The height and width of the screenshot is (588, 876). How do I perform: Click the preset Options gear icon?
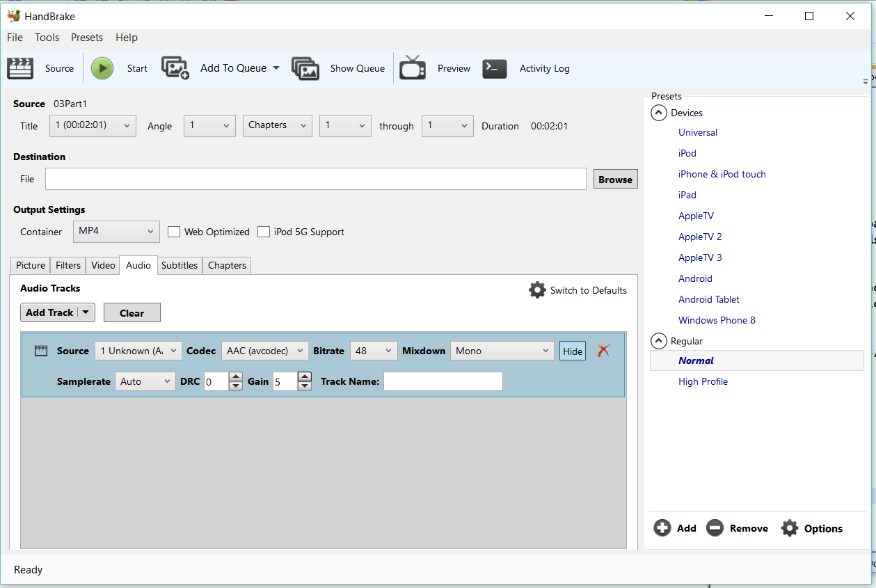pyautogui.click(x=789, y=528)
